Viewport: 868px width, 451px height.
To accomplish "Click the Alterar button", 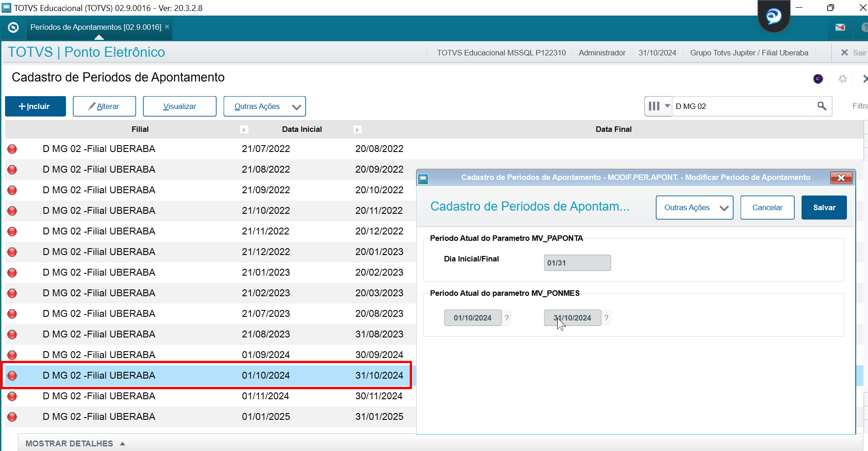I will click(x=104, y=106).
